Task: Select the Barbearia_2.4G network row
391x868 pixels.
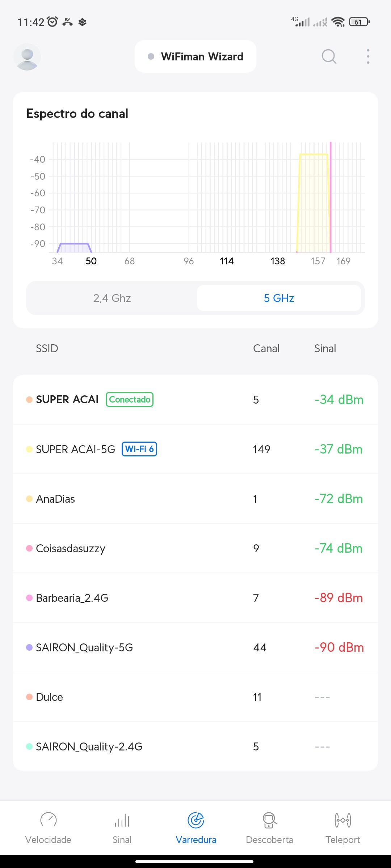Action: pyautogui.click(x=195, y=598)
